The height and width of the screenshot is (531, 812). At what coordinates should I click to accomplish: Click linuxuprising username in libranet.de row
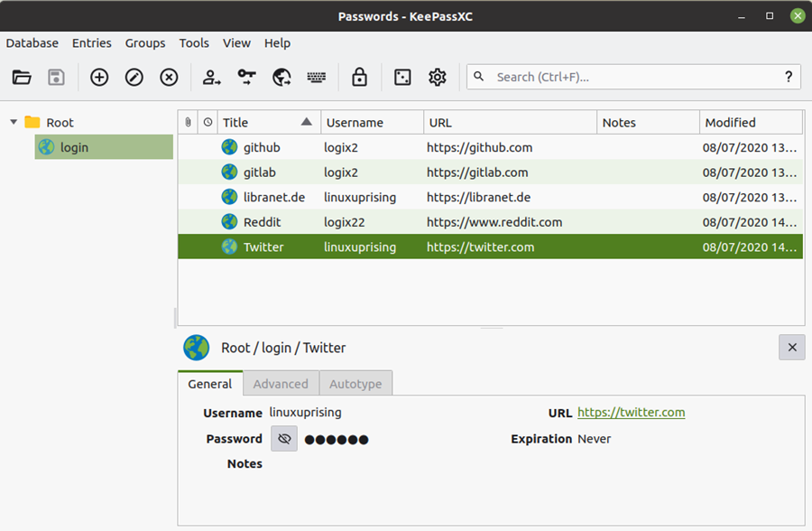(x=360, y=197)
